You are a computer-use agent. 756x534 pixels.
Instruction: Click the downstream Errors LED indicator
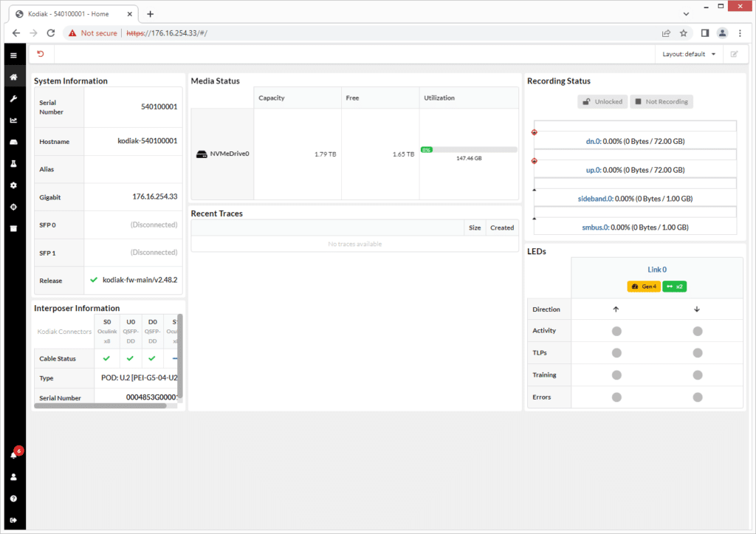pos(697,397)
